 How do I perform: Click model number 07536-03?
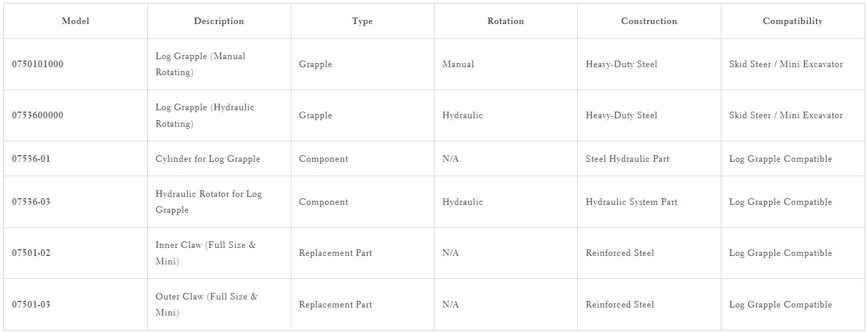click(x=31, y=202)
